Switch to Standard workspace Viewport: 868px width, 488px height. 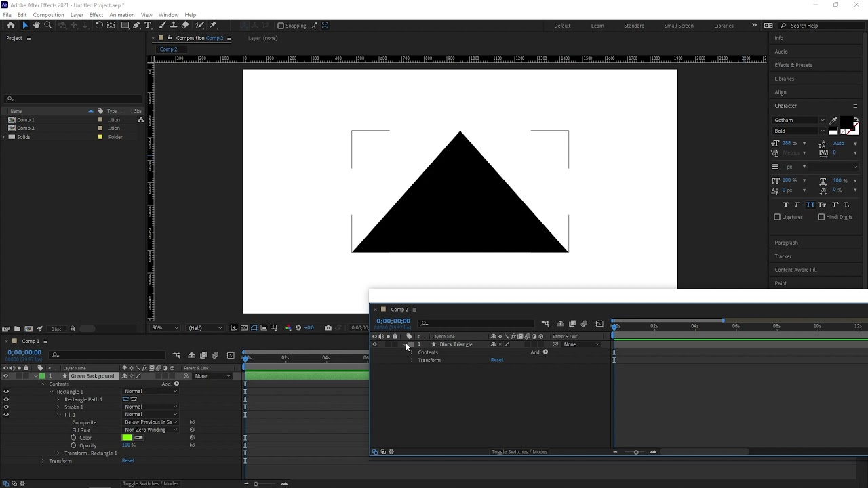[634, 26]
